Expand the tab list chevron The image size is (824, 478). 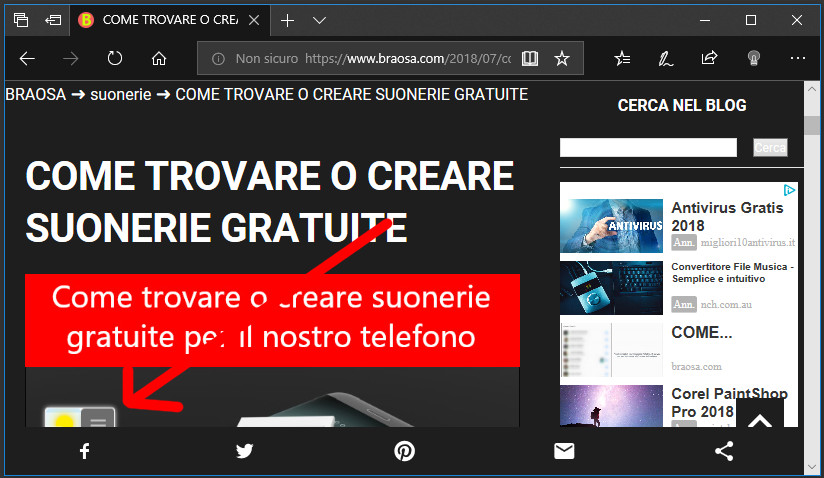pyautogui.click(x=319, y=20)
